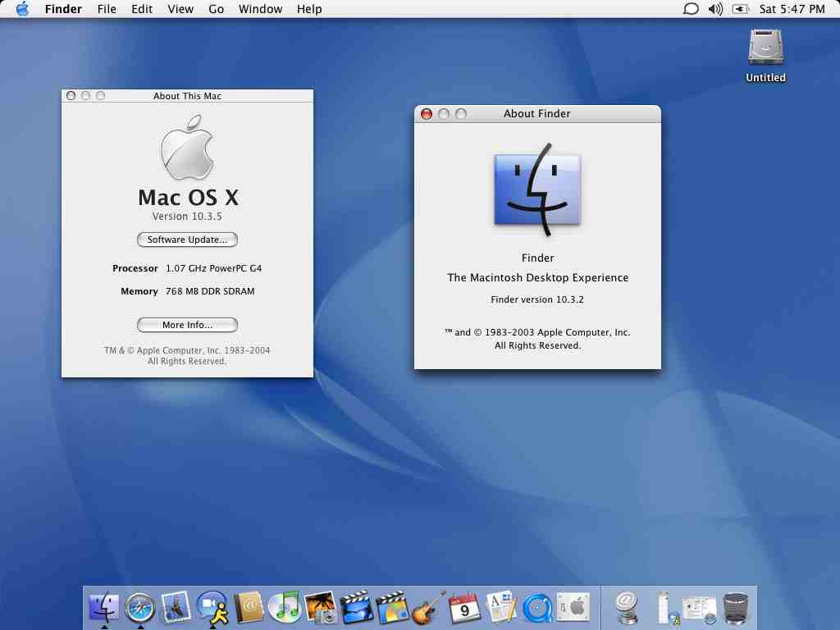The height and width of the screenshot is (630, 840).
Task: Click the Apple logo in About This Mac
Action: (187, 148)
